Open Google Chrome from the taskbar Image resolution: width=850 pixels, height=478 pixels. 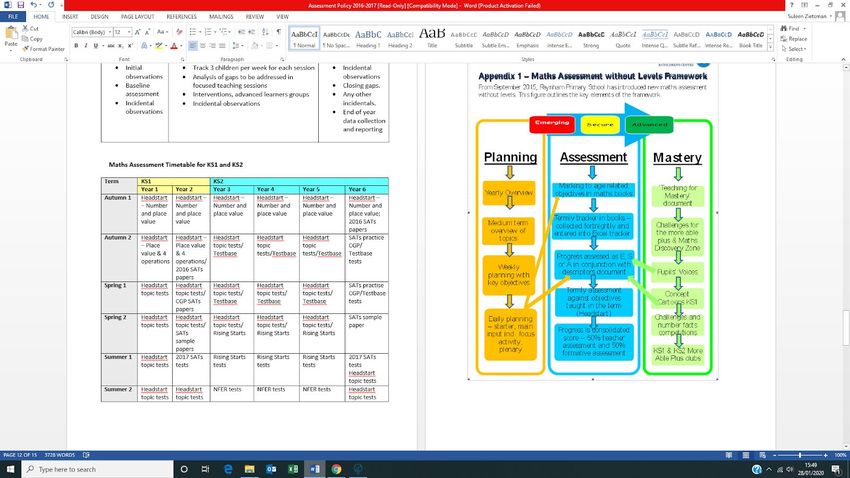(336, 469)
